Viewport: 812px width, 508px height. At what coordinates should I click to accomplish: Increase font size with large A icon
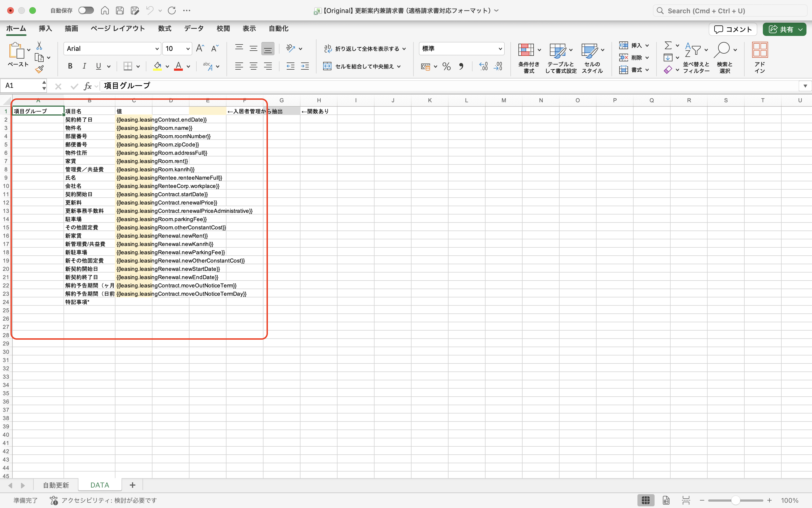(200, 48)
